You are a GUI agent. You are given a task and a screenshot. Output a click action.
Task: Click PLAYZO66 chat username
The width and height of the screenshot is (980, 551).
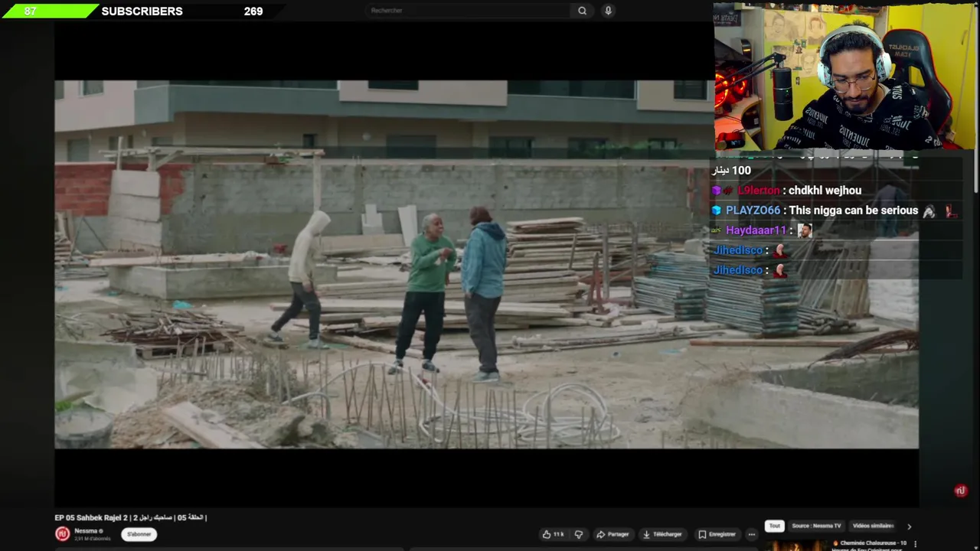(x=753, y=210)
